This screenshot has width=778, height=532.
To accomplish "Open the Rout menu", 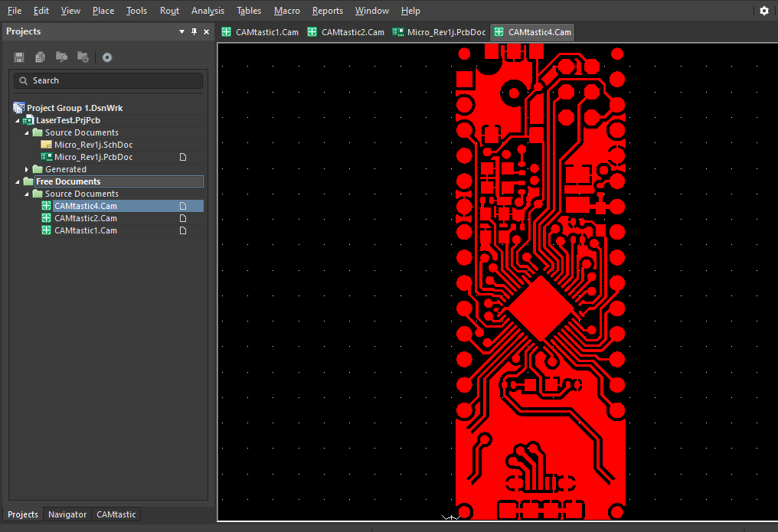I will click(x=169, y=11).
